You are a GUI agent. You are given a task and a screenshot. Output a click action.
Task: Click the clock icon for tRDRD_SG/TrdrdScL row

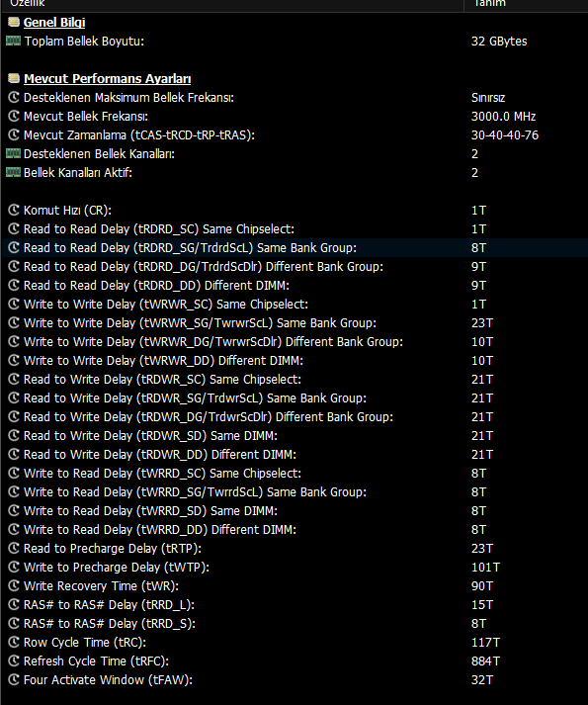[x=14, y=248]
